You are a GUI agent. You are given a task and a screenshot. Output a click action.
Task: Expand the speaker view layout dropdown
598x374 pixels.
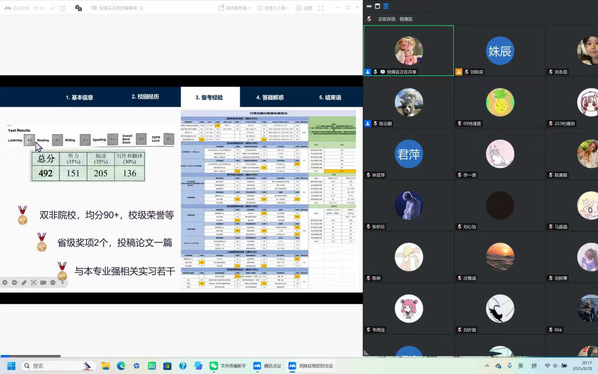(x=235, y=8)
